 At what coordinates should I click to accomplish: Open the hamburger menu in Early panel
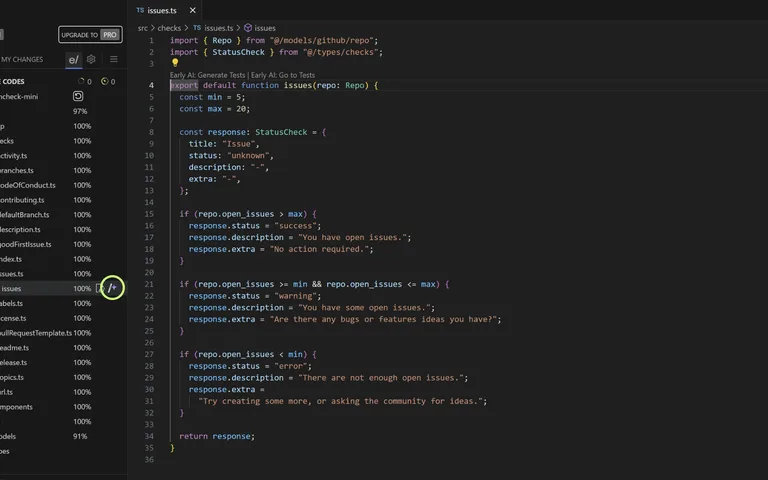point(114,59)
